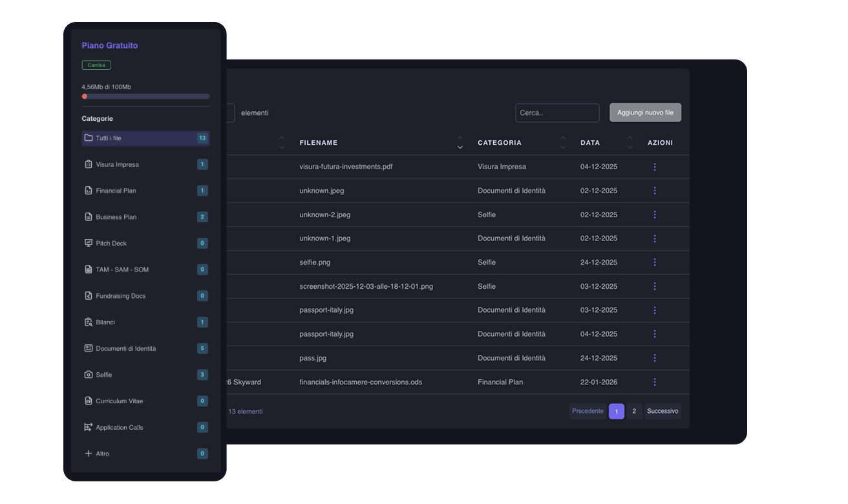Click the Application Calls icon
Screen dimensions: 848x504
pos(89,427)
